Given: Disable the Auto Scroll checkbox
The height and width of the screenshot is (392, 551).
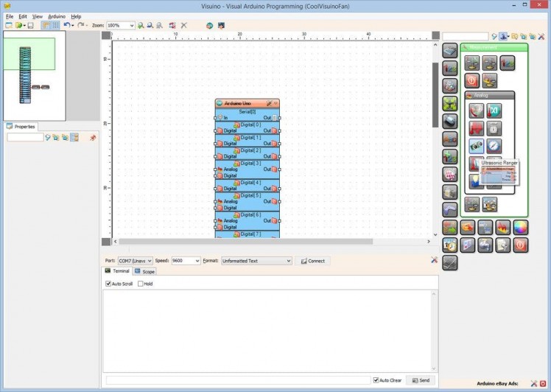Looking at the screenshot, I should (x=109, y=284).
